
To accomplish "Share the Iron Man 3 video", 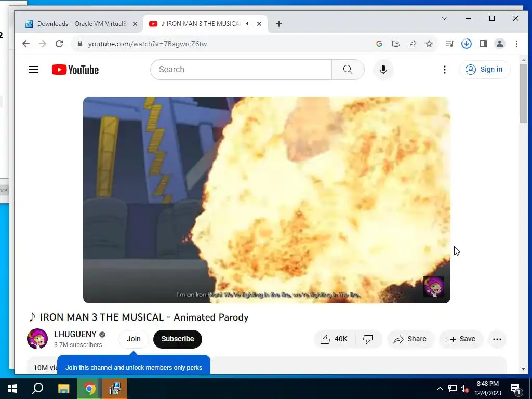I will [410, 339].
